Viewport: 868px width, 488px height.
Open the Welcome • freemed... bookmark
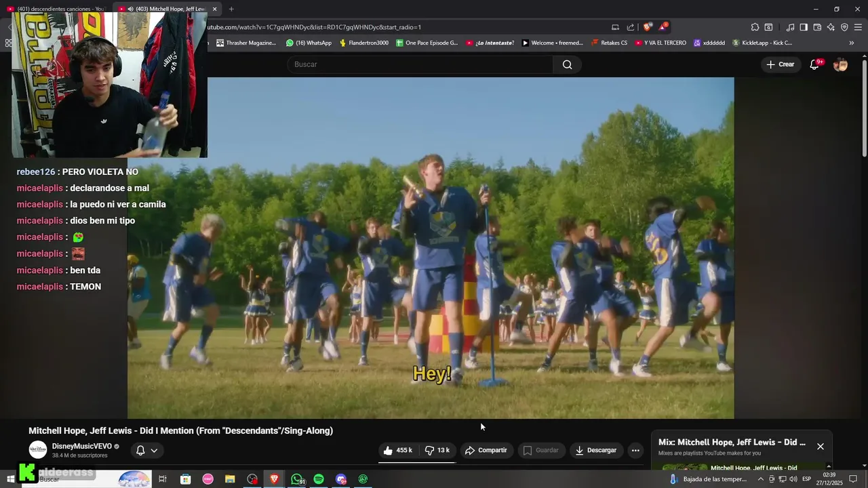pos(553,43)
